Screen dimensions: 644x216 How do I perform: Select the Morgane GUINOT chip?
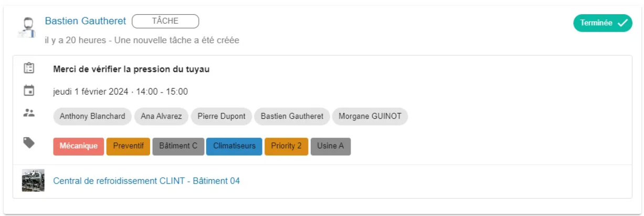click(x=370, y=117)
